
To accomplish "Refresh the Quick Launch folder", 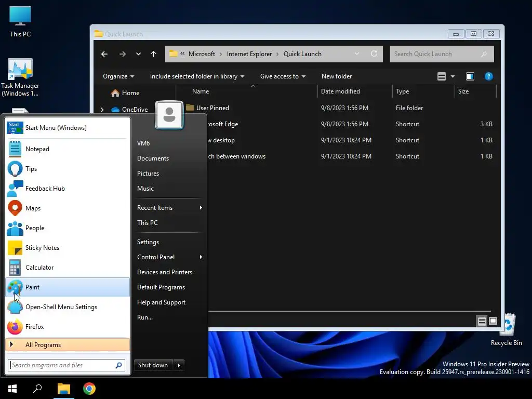I will tap(374, 54).
